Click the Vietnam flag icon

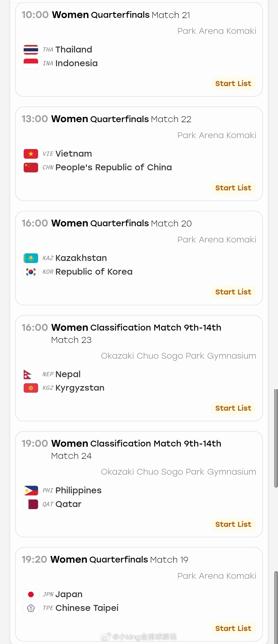31,154
